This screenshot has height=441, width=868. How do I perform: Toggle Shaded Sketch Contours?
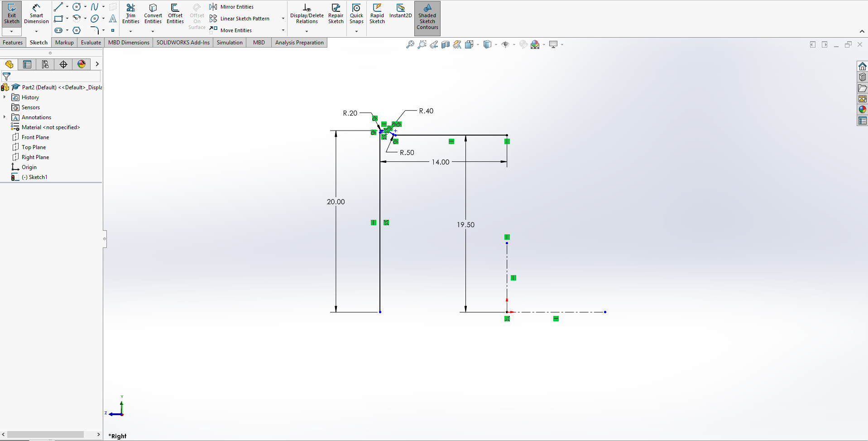[x=427, y=17]
